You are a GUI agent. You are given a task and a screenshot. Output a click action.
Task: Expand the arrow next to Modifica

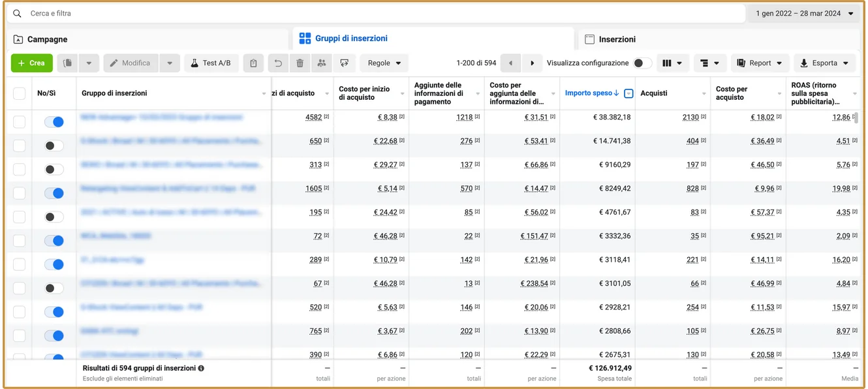pyautogui.click(x=170, y=63)
